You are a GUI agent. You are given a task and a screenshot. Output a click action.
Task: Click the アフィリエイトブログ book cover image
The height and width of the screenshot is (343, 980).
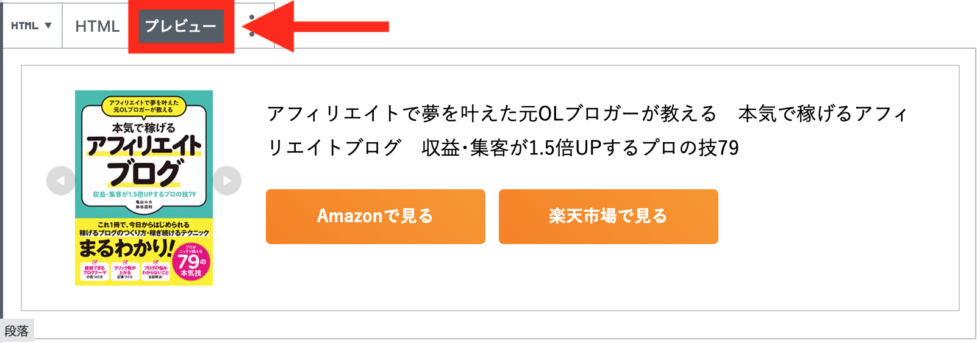(x=144, y=188)
